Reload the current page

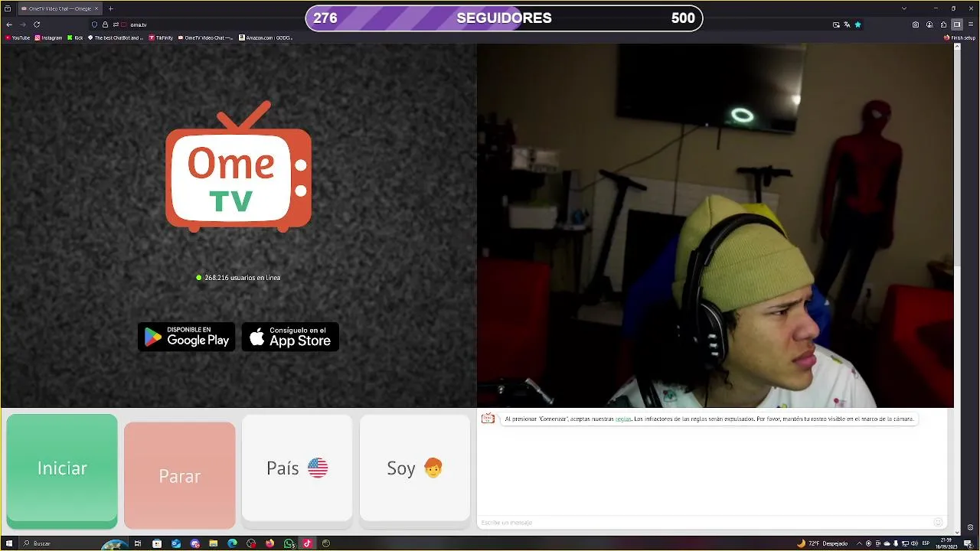click(37, 24)
